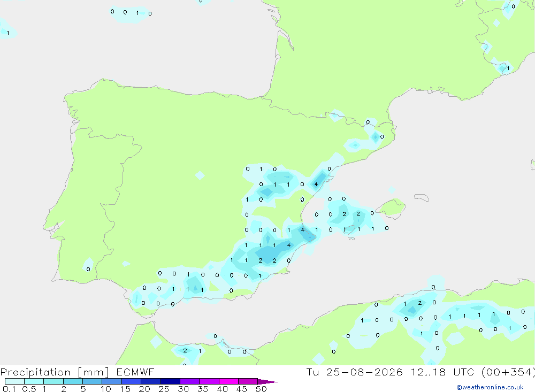The width and height of the screenshot is (535, 392).
Task: Select the legend swatch between 2 and 5
Action: pyautogui.click(x=73, y=381)
